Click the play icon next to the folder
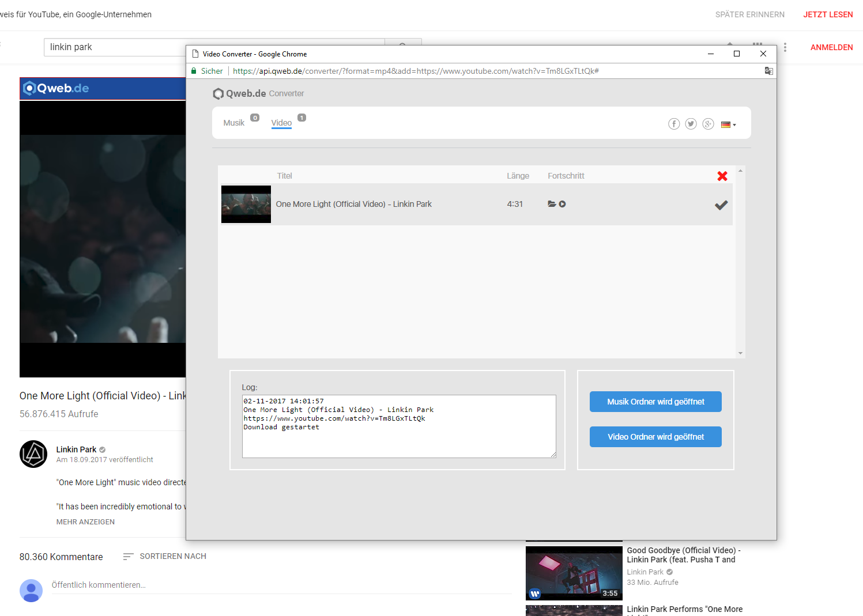This screenshot has width=863, height=616. pos(563,204)
